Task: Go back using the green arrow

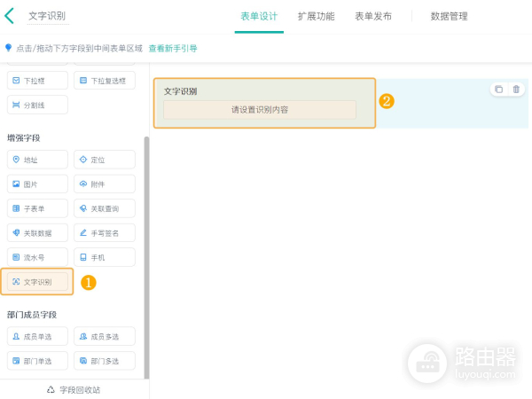Action: (x=9, y=16)
